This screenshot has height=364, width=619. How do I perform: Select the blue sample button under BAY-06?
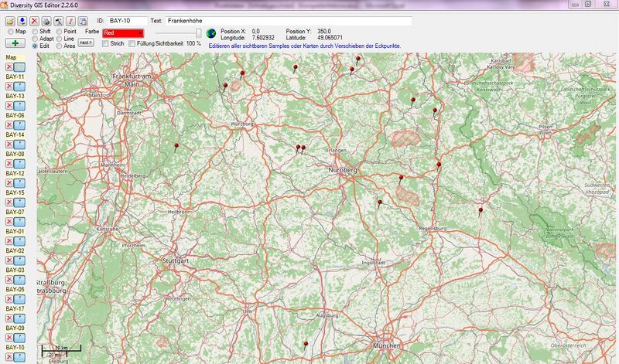coord(20,125)
